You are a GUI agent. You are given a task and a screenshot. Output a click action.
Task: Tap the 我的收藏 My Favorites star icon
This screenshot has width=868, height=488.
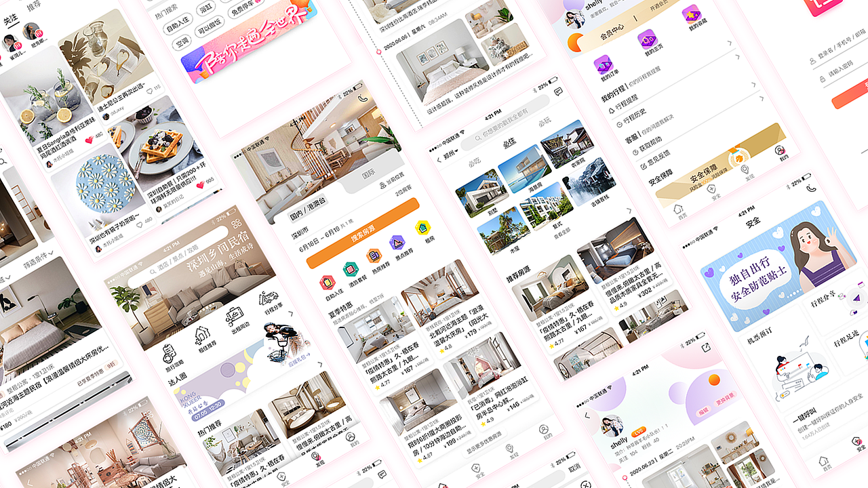click(691, 16)
